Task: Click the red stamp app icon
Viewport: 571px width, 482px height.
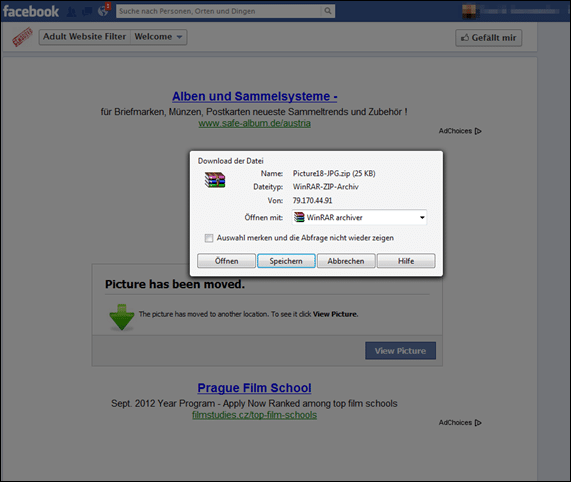Action: click(x=22, y=37)
